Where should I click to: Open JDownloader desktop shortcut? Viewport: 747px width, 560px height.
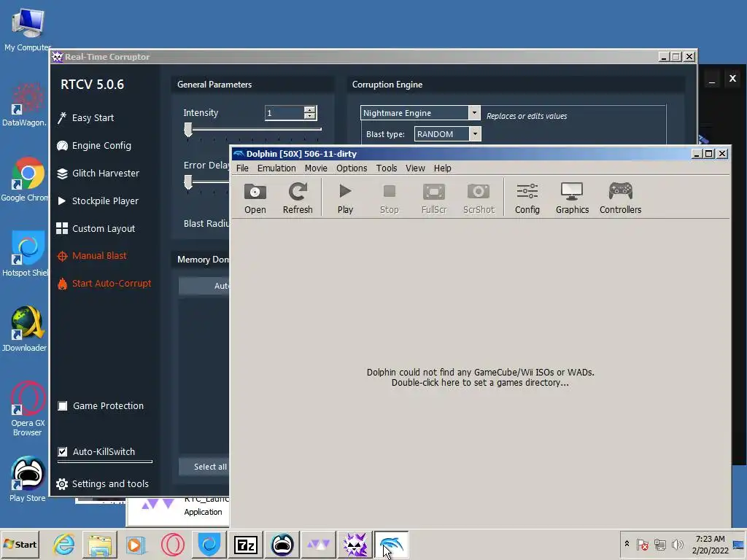[x=25, y=330]
